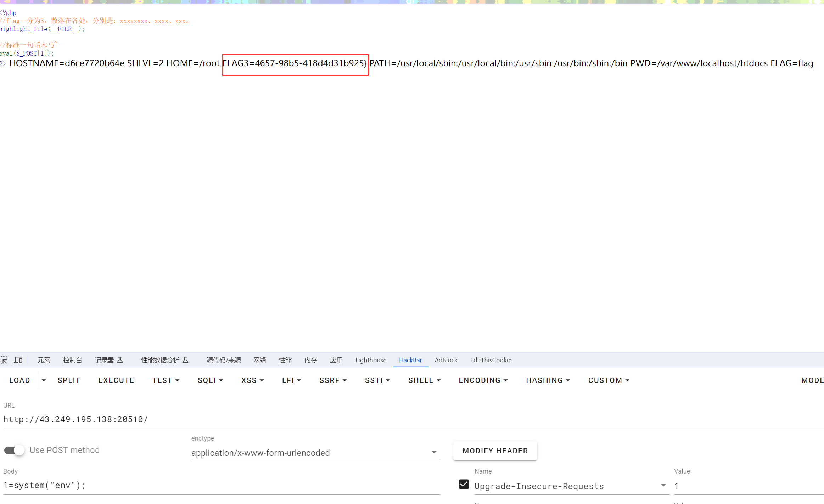Switch to the HackBar tab
The height and width of the screenshot is (504, 824).
click(x=410, y=360)
